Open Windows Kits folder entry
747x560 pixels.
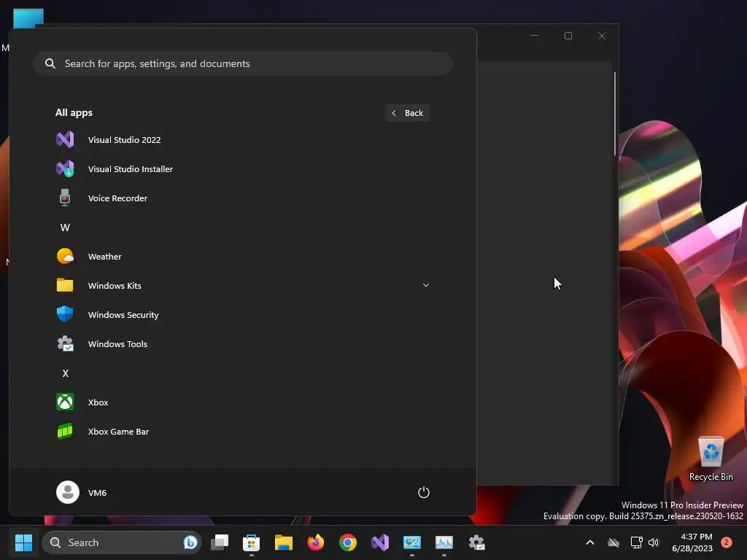(x=242, y=285)
